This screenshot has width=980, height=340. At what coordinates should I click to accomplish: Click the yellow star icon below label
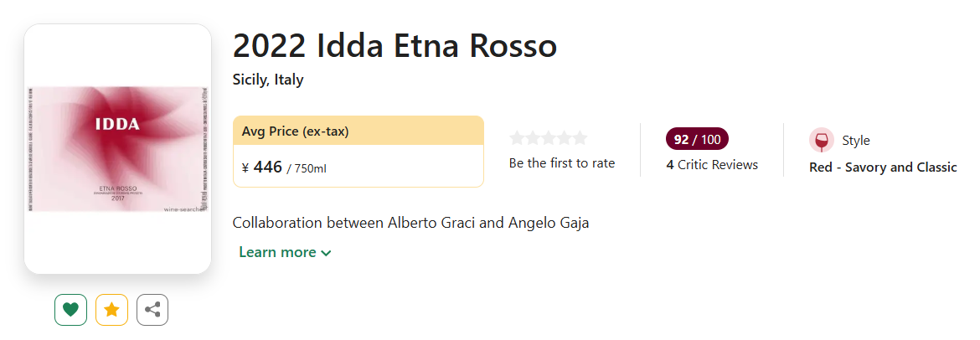111,310
